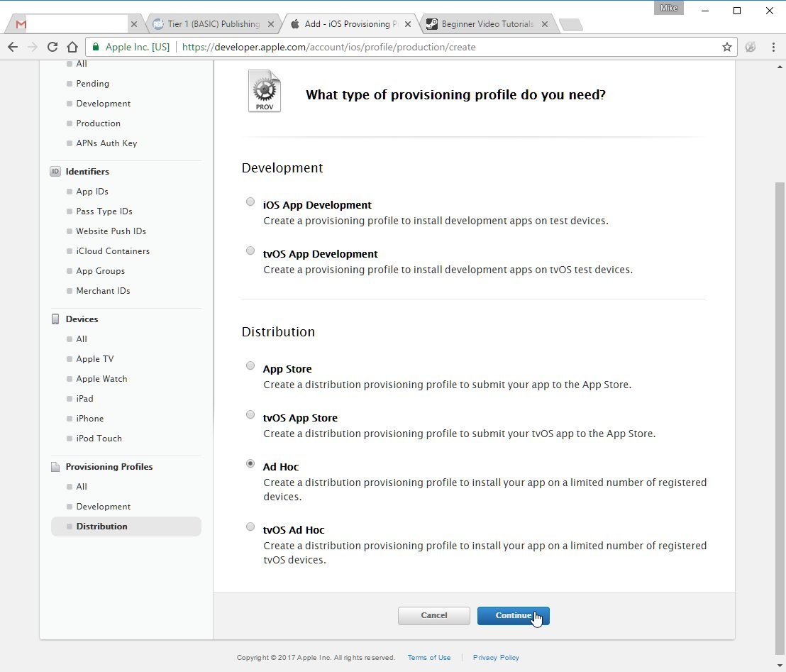
Task: Bookmark this page with the star icon
Action: (727, 47)
